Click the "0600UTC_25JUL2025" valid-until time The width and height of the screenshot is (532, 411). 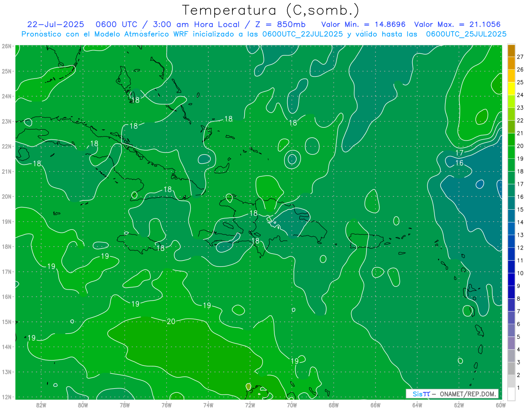[x=466, y=34]
